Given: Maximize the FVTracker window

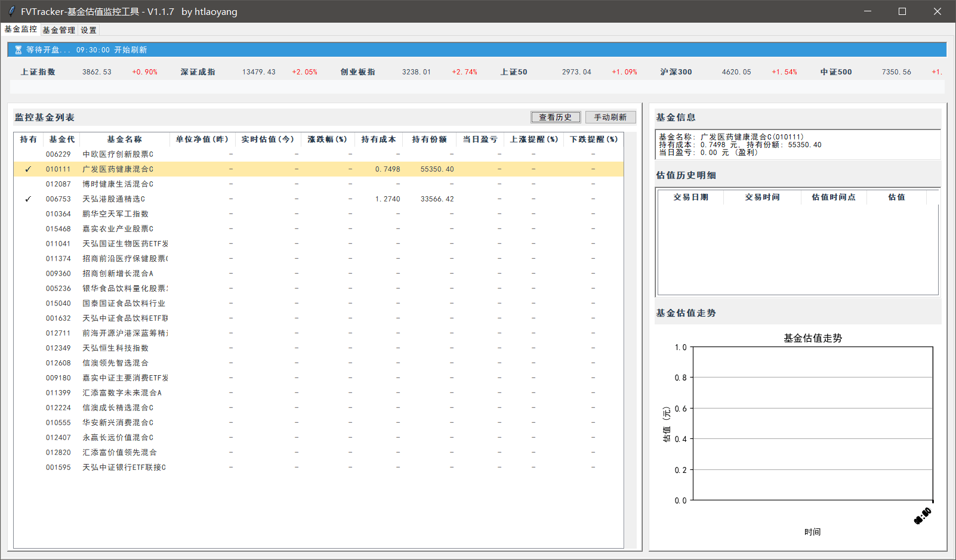Looking at the screenshot, I should click(x=902, y=11).
